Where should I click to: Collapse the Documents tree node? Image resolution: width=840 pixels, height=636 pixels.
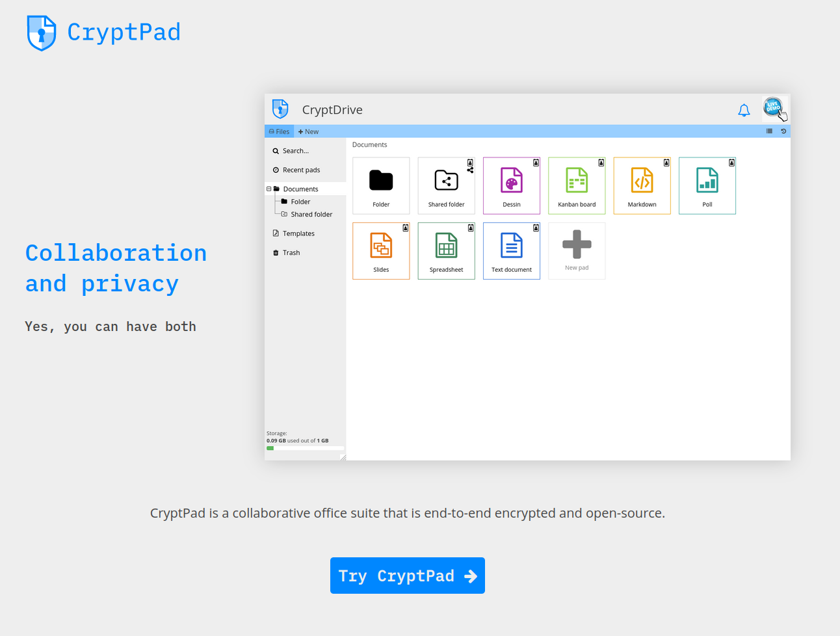point(269,189)
